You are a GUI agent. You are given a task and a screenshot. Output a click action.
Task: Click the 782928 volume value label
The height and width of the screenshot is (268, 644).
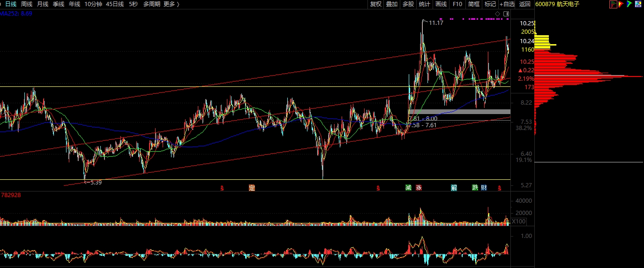point(11,194)
